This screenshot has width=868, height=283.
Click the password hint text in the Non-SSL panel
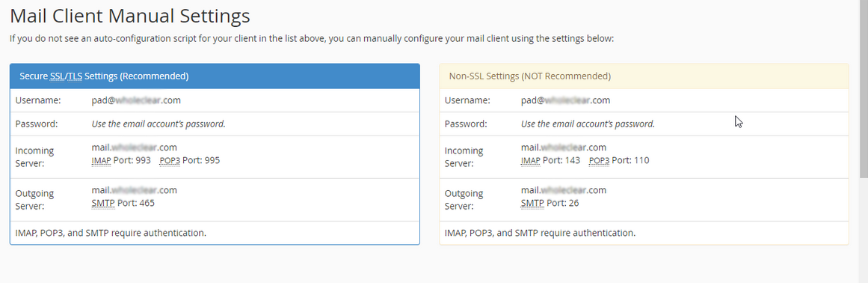pos(588,124)
